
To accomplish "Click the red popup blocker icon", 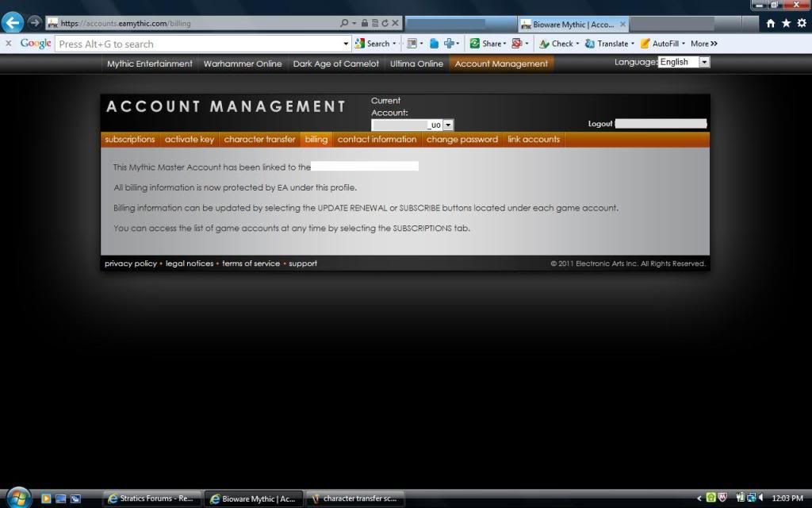I will point(516,44).
